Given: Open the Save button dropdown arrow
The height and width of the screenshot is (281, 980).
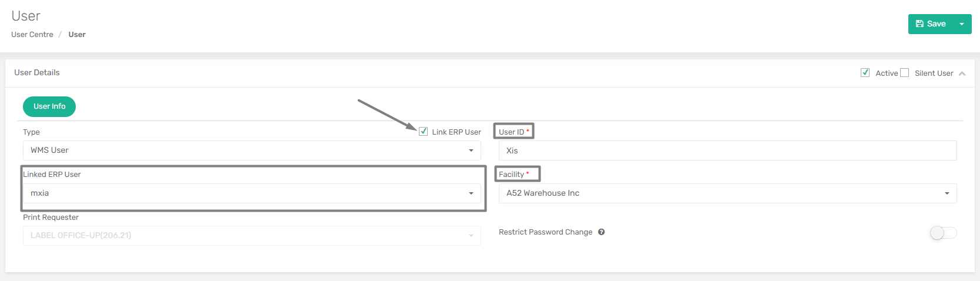Looking at the screenshot, I should click(962, 24).
